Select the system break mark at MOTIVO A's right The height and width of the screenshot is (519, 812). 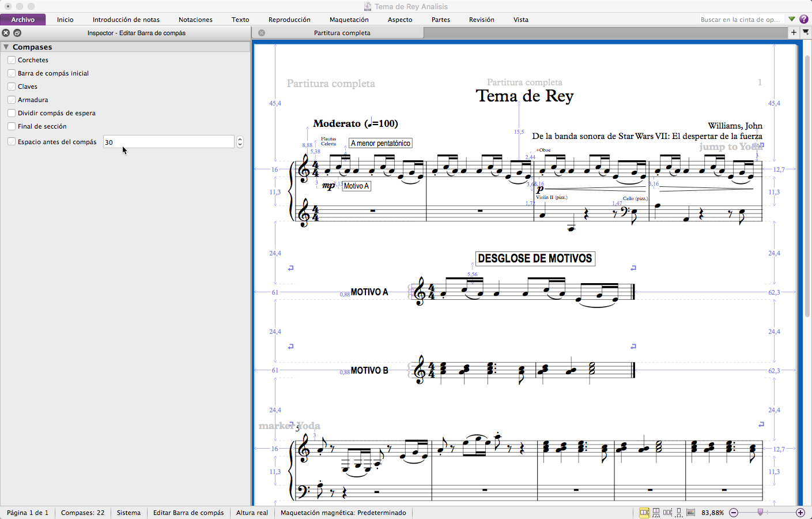tap(633, 268)
